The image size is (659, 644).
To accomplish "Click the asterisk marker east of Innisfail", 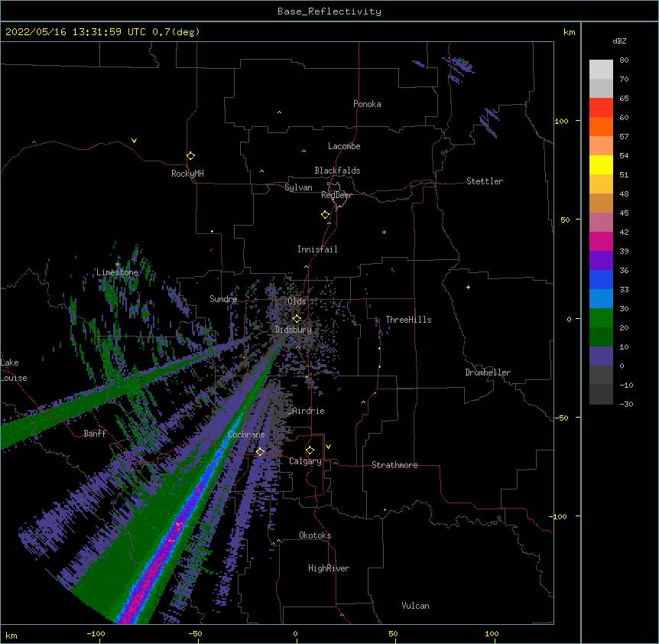I will pos(384,232).
